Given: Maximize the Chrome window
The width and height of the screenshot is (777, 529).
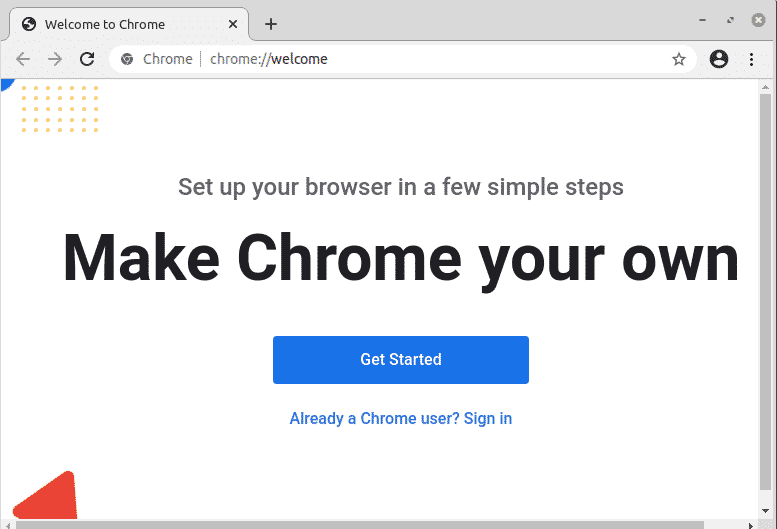Looking at the screenshot, I should [730, 19].
